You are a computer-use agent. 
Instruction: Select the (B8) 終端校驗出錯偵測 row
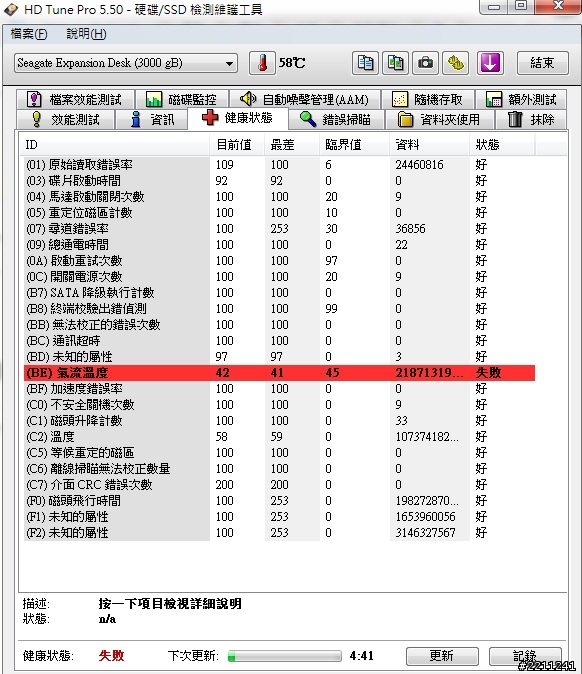click(279, 309)
